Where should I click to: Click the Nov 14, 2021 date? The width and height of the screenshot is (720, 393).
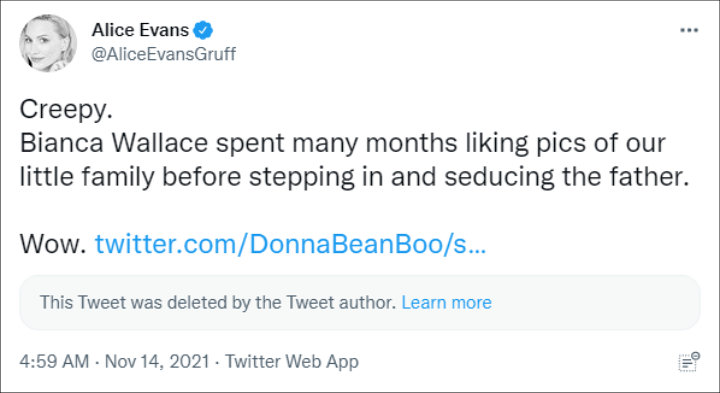(x=157, y=362)
